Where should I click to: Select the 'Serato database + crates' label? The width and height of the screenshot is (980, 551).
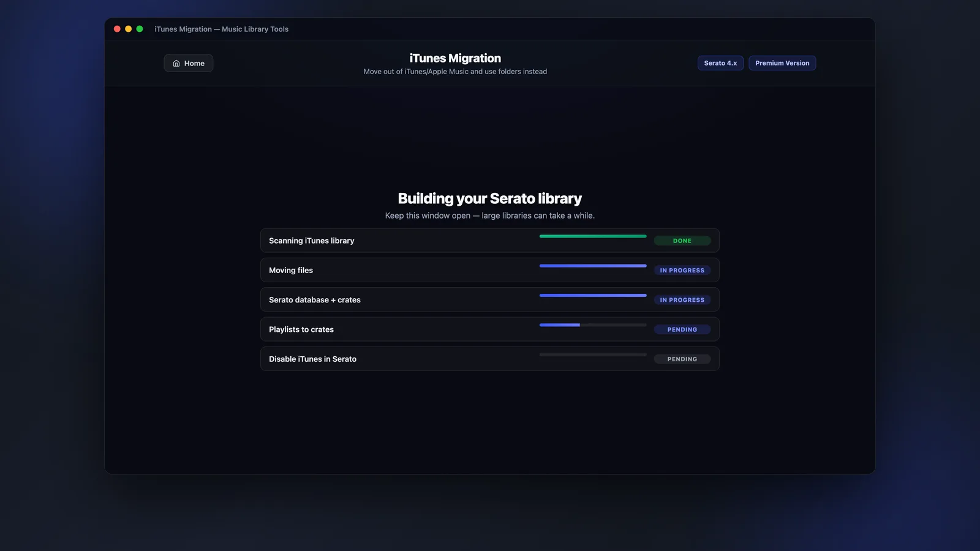315,300
